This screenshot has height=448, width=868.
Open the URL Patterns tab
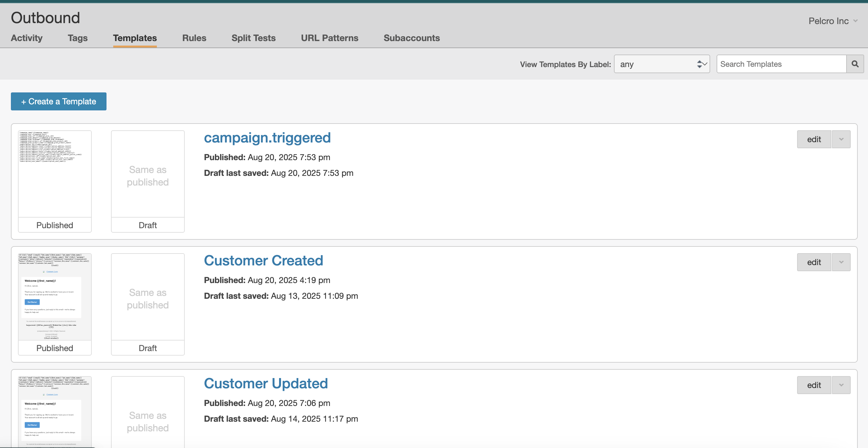[329, 38]
